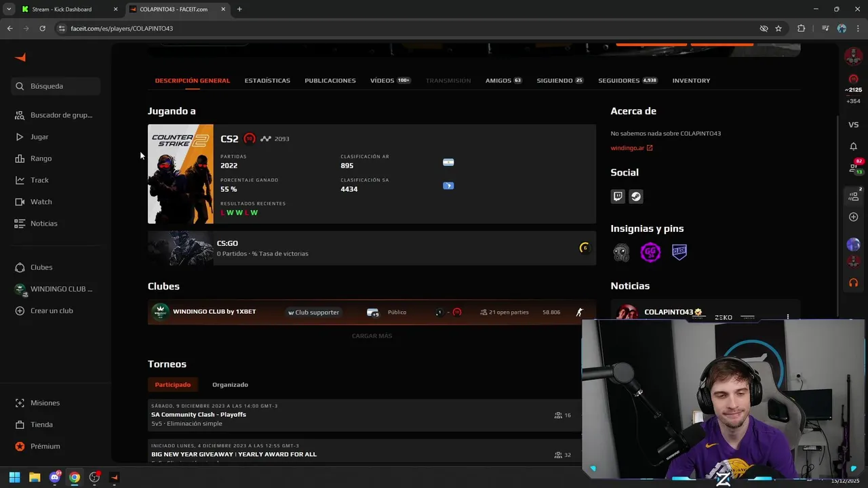Click CARGAR MÁS under Clubes
Screen dimensions: 868x488
click(372, 336)
